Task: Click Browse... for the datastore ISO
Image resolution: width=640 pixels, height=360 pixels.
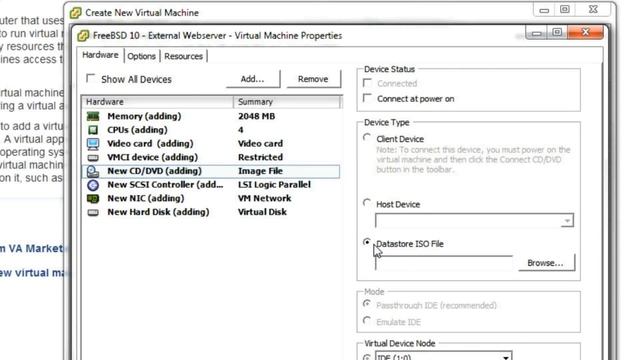Action: (546, 263)
